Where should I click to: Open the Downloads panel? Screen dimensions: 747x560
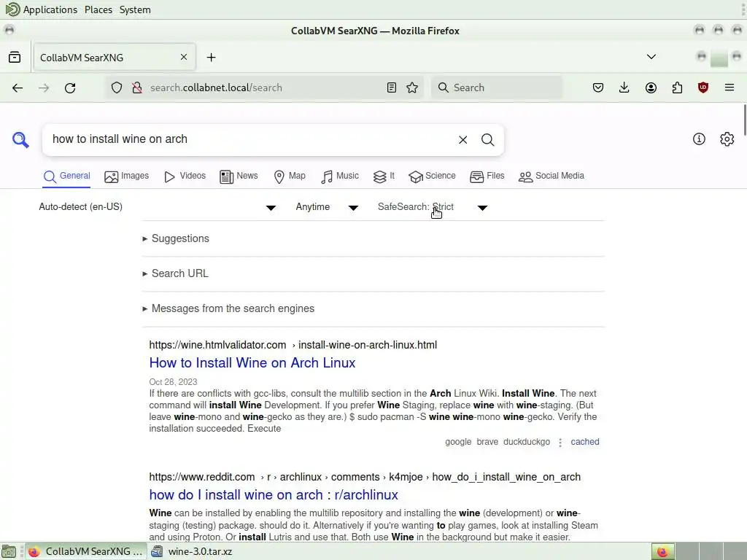pyautogui.click(x=624, y=87)
